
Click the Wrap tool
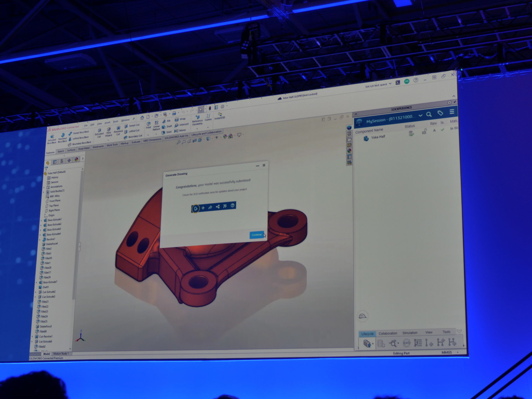[x=180, y=119]
